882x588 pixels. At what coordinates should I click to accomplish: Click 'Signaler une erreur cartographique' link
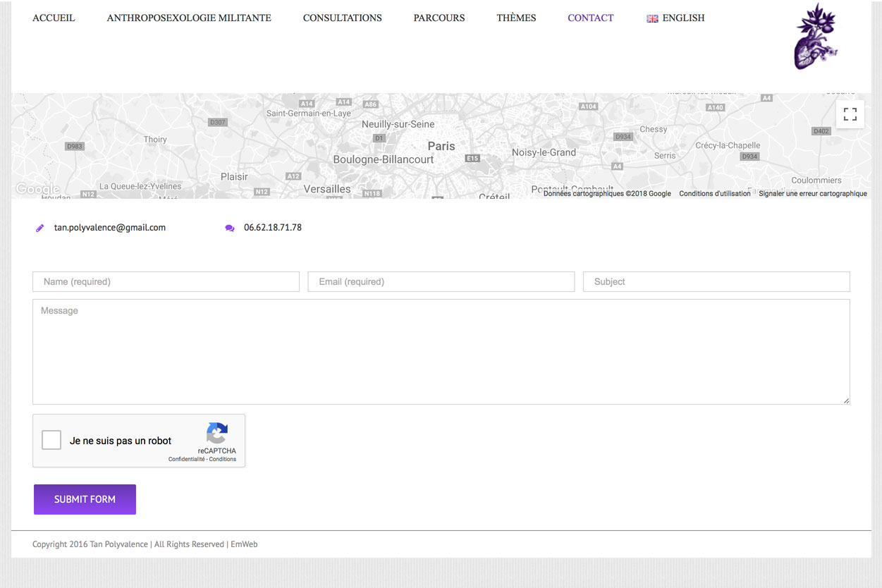point(813,194)
